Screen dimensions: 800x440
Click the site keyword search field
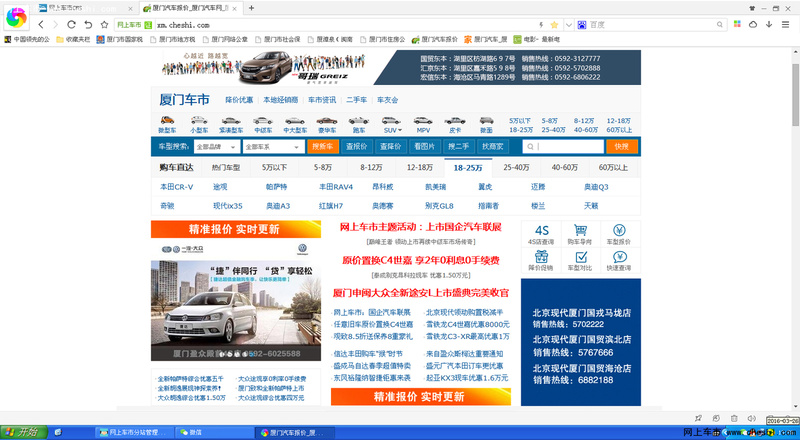563,146
